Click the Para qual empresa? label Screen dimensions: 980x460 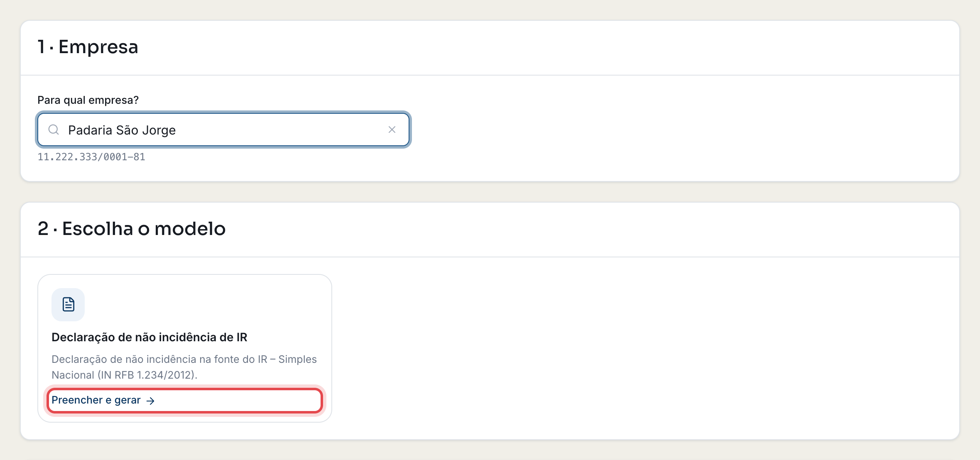click(x=88, y=100)
